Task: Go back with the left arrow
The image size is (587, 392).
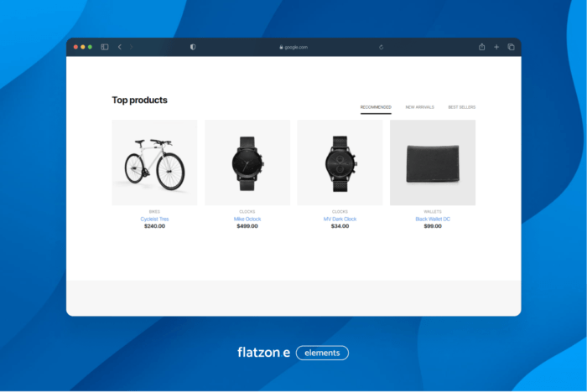Action: (119, 47)
